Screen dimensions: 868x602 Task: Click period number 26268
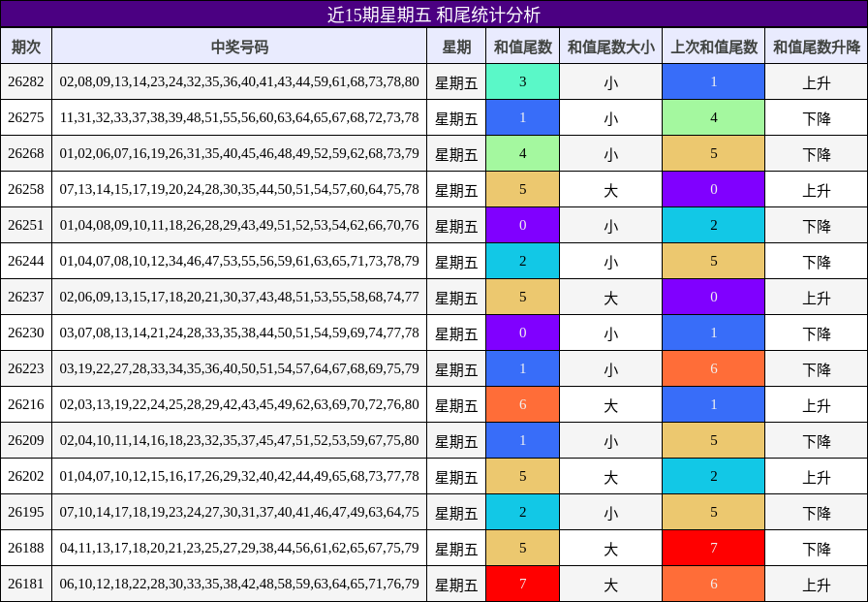tap(26, 153)
